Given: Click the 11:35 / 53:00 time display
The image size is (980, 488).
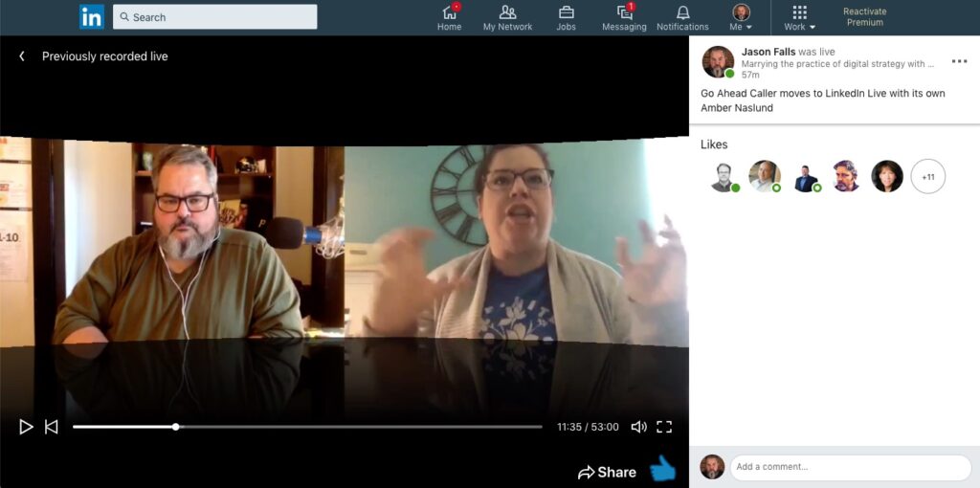Looking at the screenshot, I should 588,427.
